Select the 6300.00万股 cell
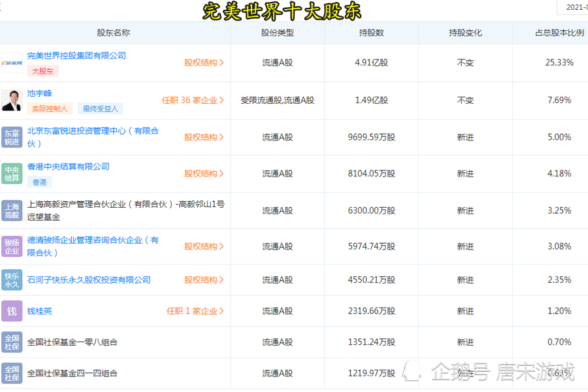The height and width of the screenshot is (392, 588). (372, 211)
